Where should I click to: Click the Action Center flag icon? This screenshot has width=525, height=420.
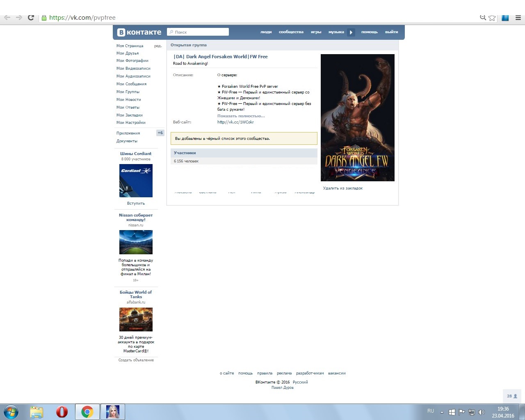tap(461, 412)
